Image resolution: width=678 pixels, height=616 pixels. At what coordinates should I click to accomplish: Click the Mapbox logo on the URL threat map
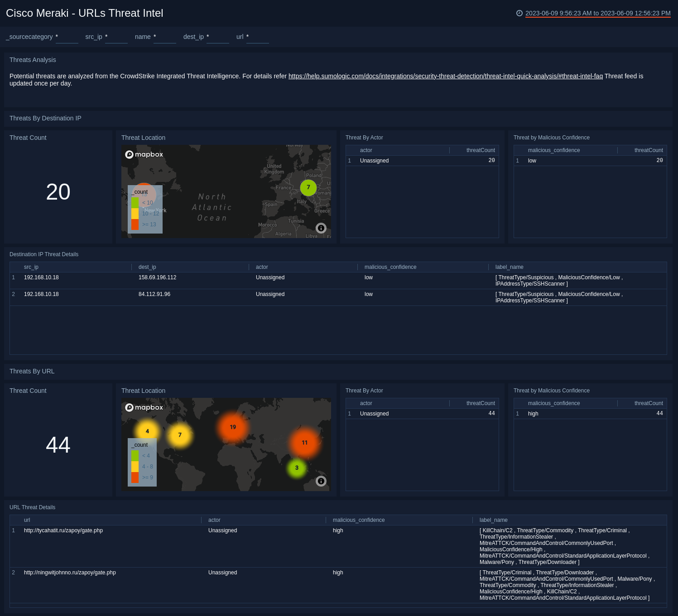pyautogui.click(x=144, y=407)
